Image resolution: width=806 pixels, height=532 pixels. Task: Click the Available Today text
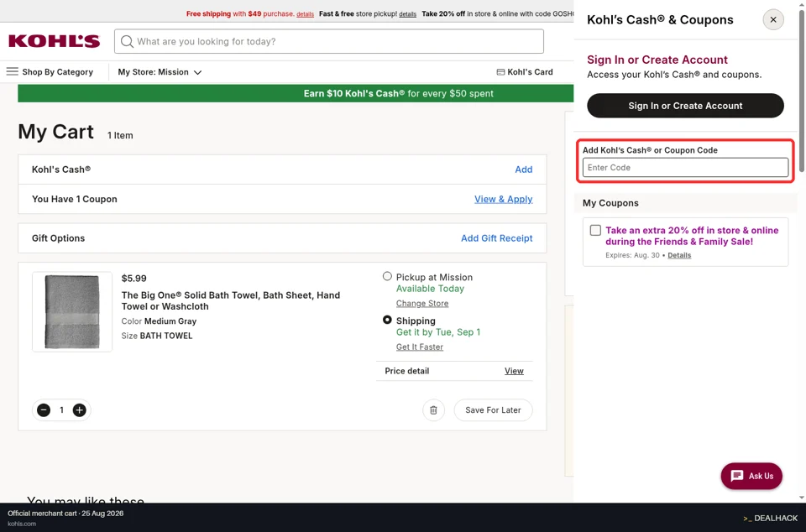coord(430,289)
